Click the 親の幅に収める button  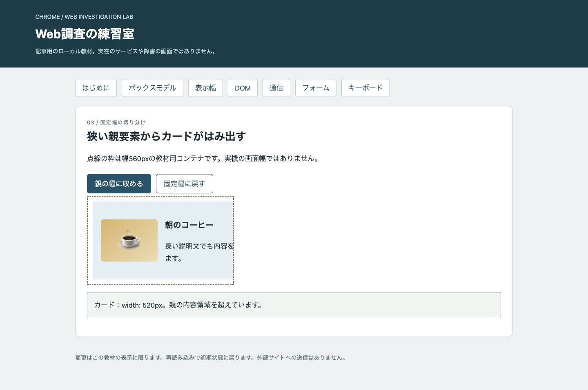[x=119, y=184]
